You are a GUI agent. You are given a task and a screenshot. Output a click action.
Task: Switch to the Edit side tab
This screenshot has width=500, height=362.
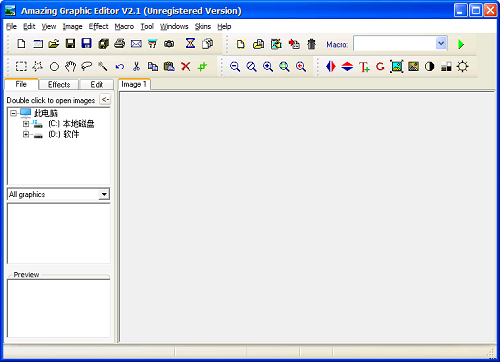(x=97, y=85)
